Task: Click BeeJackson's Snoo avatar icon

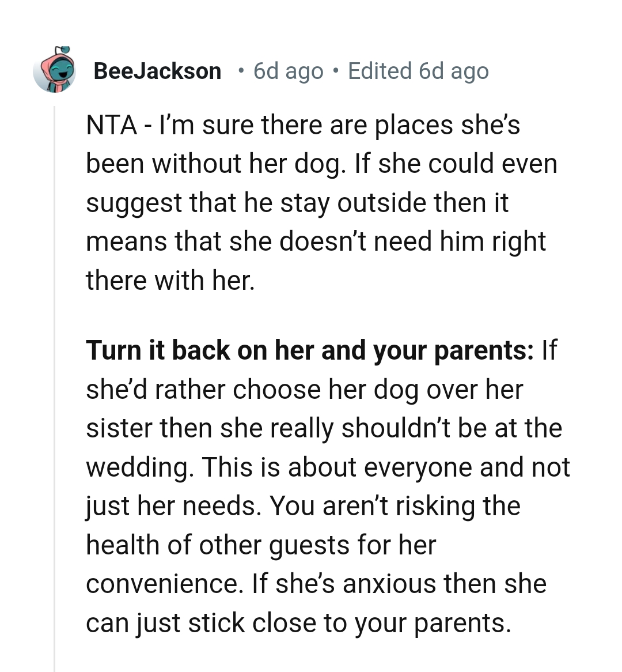Action: (55, 70)
